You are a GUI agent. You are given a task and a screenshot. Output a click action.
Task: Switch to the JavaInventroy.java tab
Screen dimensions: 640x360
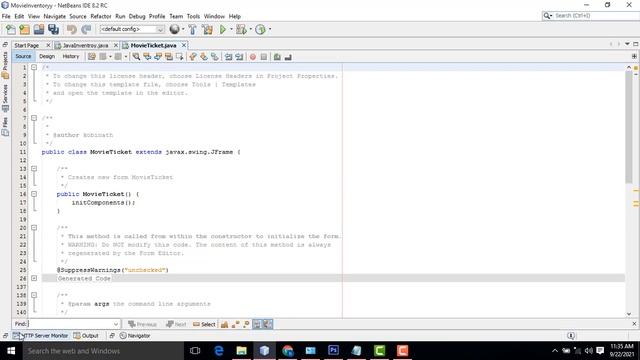coord(85,45)
